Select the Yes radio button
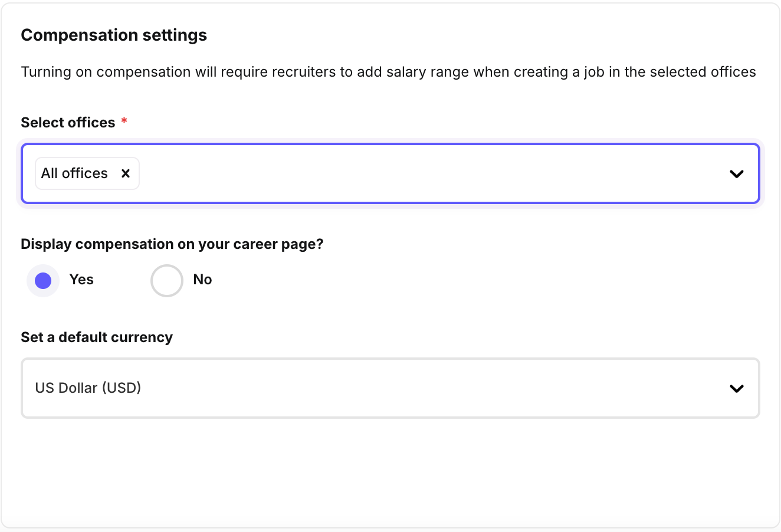The image size is (781, 532). pos(43,281)
